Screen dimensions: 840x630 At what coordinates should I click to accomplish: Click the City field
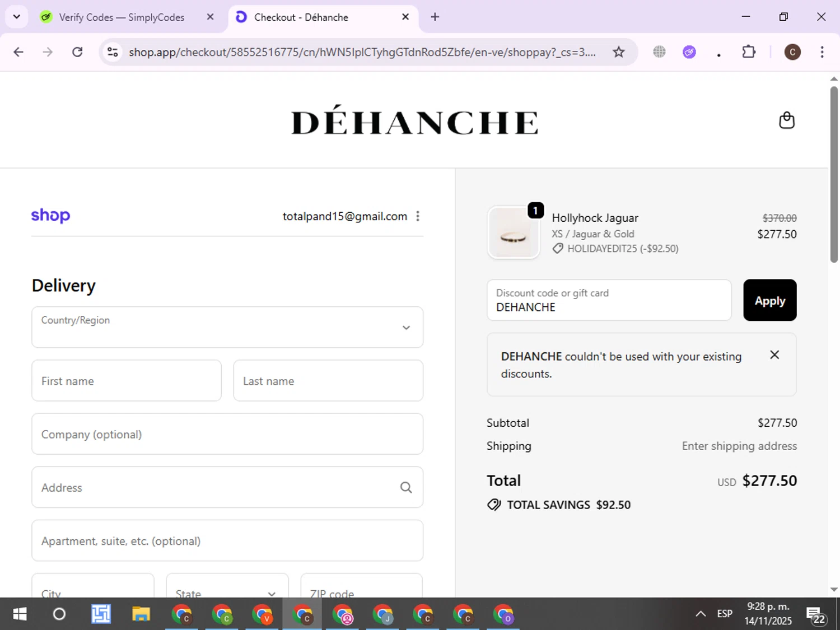click(93, 585)
